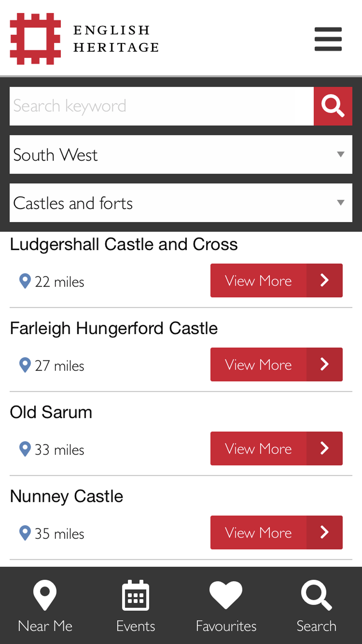Image resolution: width=362 pixels, height=644 pixels.
Task: Expand the Castles and forts dropdown
Action: [x=181, y=203]
